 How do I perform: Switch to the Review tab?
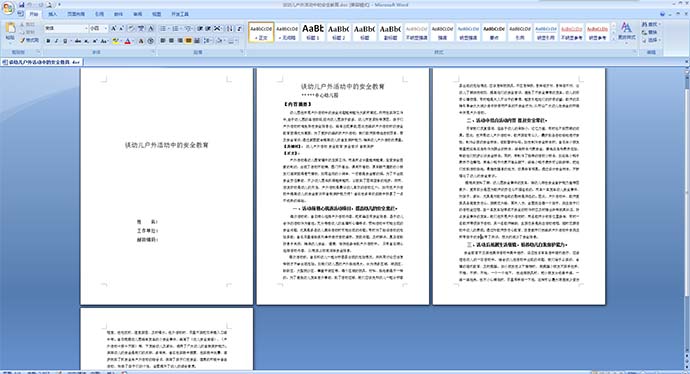click(x=137, y=14)
